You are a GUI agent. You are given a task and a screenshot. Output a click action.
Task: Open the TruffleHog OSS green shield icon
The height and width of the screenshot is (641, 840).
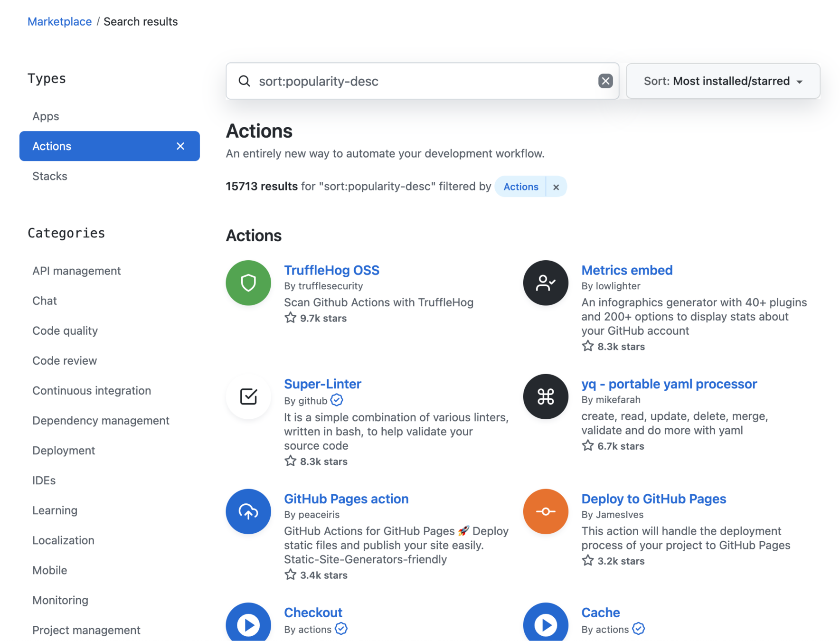click(248, 283)
